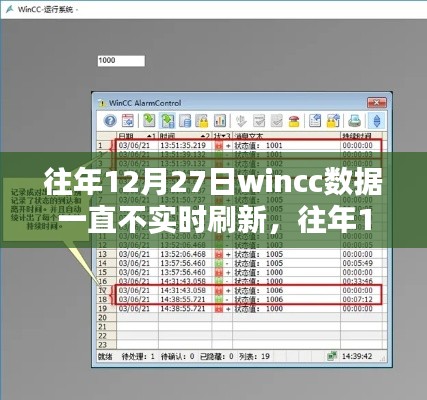
Task: Click the green status icon in row 14
Action: click(x=219, y=263)
